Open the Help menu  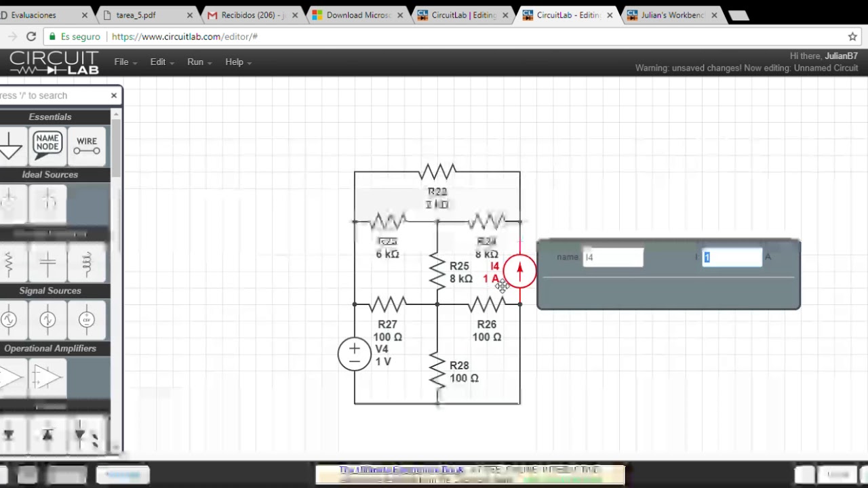(x=238, y=62)
